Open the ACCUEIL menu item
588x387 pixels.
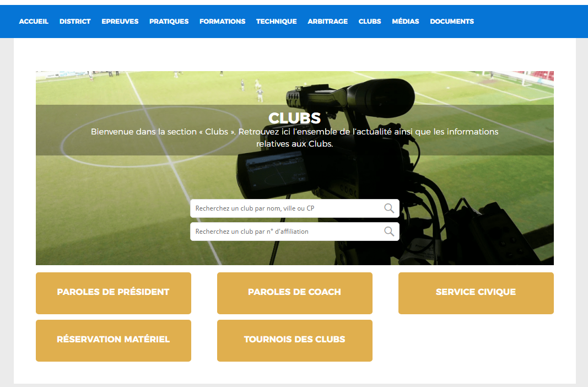click(x=34, y=21)
